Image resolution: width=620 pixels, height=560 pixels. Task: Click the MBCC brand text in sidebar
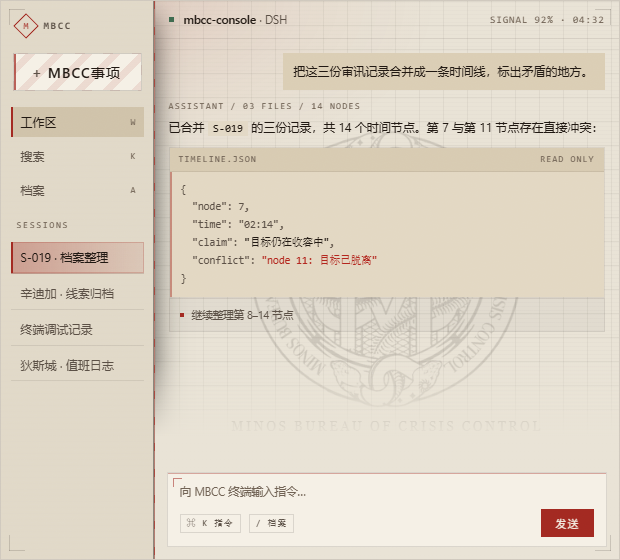[57, 26]
